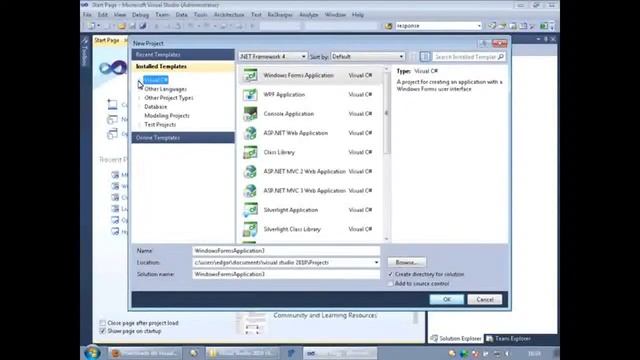Image resolution: width=640 pixels, height=360 pixels.
Task: Open the dialog help question button
Action: point(484,43)
